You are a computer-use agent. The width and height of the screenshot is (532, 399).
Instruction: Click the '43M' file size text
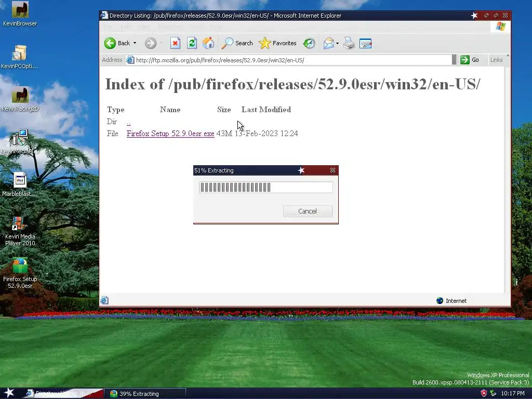click(224, 134)
